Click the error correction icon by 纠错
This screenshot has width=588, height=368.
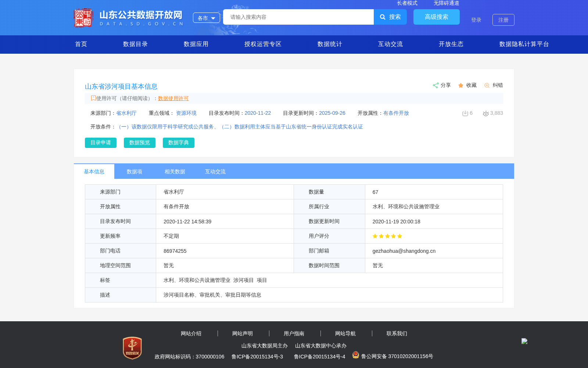pyautogui.click(x=487, y=85)
